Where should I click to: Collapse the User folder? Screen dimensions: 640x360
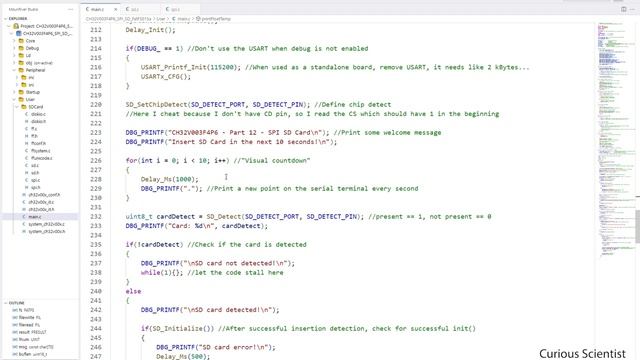click(x=14, y=100)
